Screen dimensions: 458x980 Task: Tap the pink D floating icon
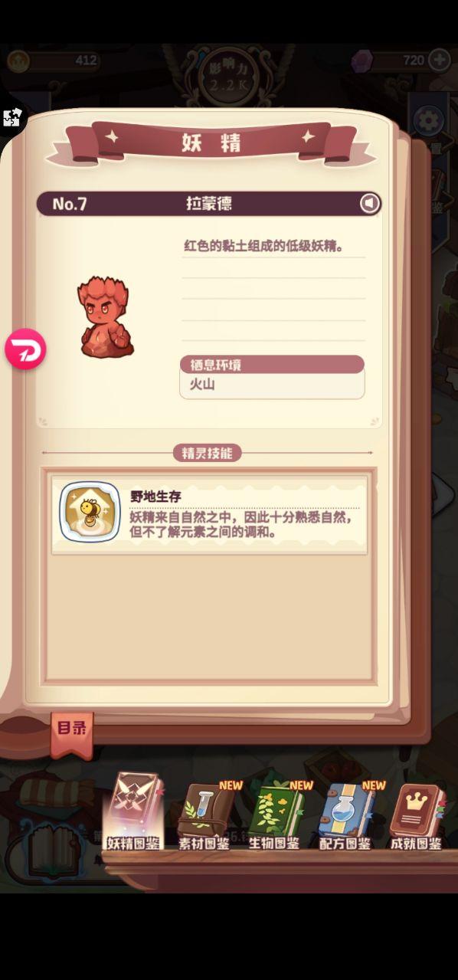click(x=25, y=349)
